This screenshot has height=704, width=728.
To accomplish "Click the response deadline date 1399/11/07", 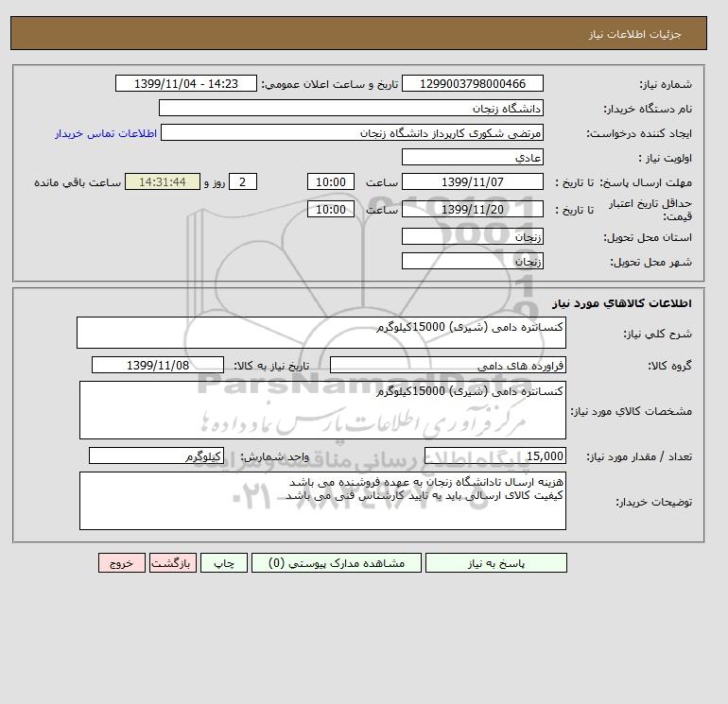I will click(472, 182).
